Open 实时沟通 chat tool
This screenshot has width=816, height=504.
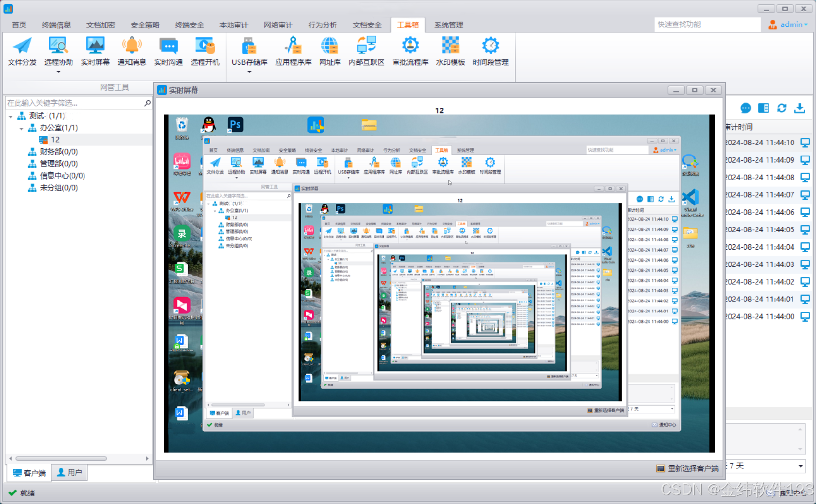click(x=168, y=51)
